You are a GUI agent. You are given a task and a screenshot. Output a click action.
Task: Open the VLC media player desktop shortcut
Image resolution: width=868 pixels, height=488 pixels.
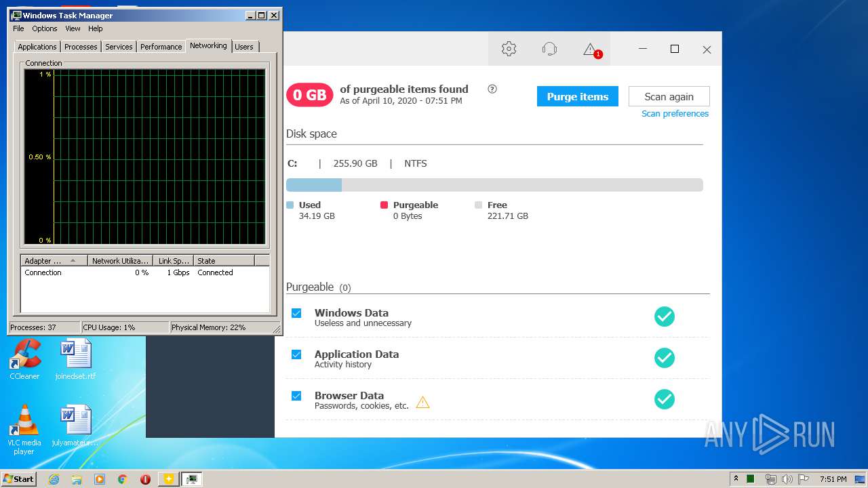[x=24, y=430]
